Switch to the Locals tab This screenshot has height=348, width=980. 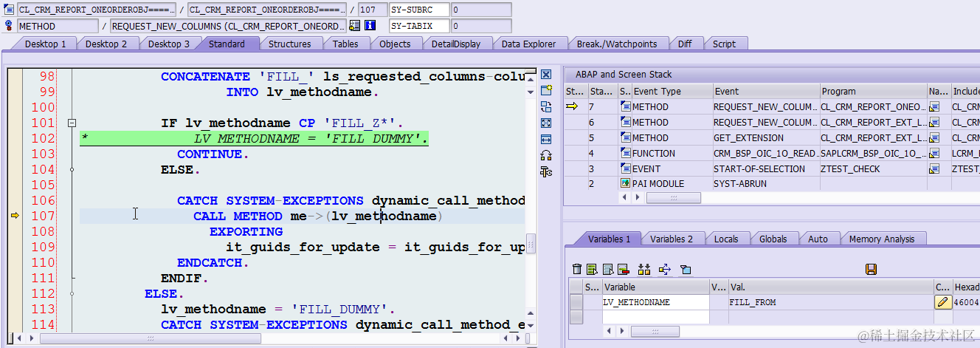pyautogui.click(x=727, y=239)
